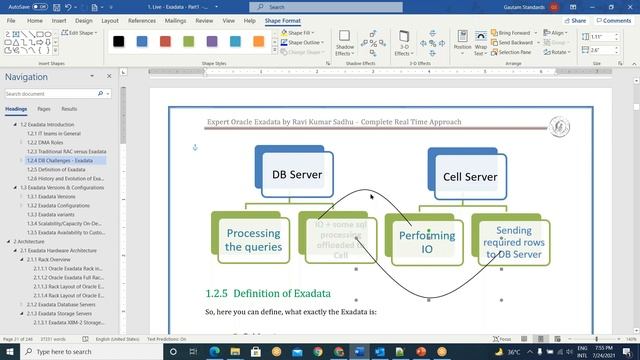The width and height of the screenshot is (640, 360).
Task: Expand the Rotate dropdown
Action: (x=557, y=52)
